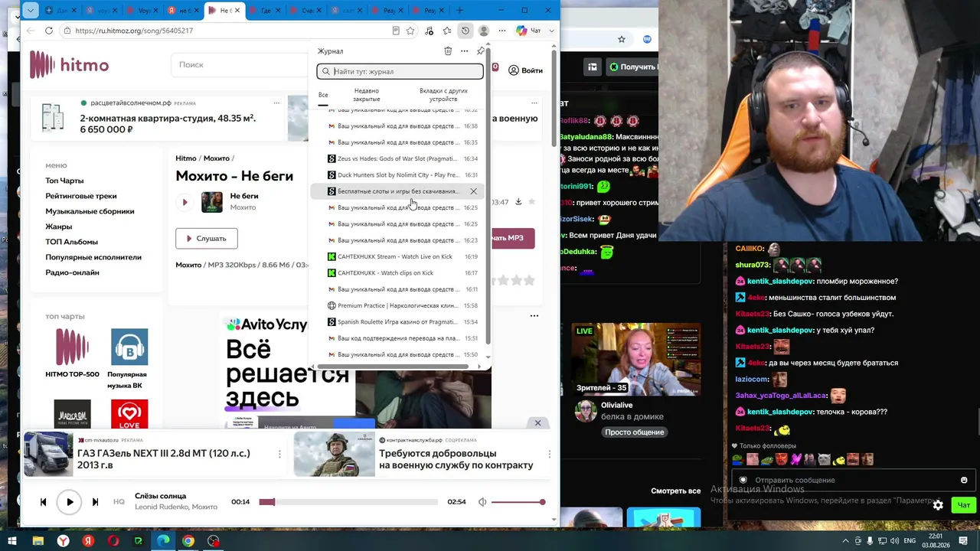Screen dimensions: 980x551
Task: Open options for the military contract ad
Action: 549,454
